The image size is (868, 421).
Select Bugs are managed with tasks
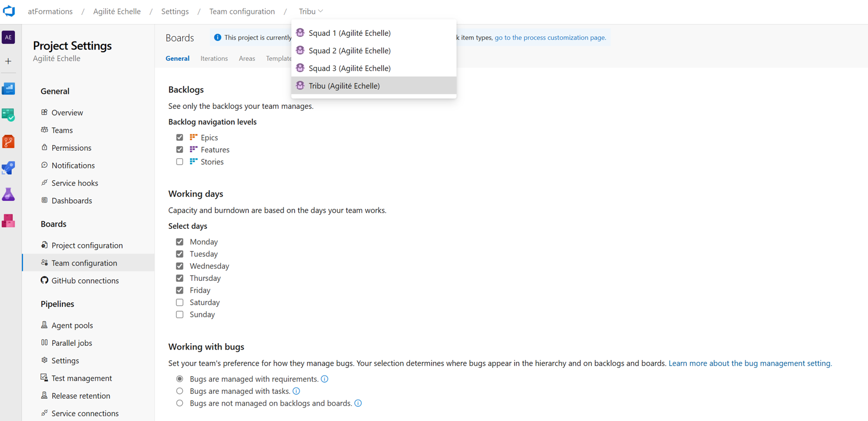pos(180,391)
